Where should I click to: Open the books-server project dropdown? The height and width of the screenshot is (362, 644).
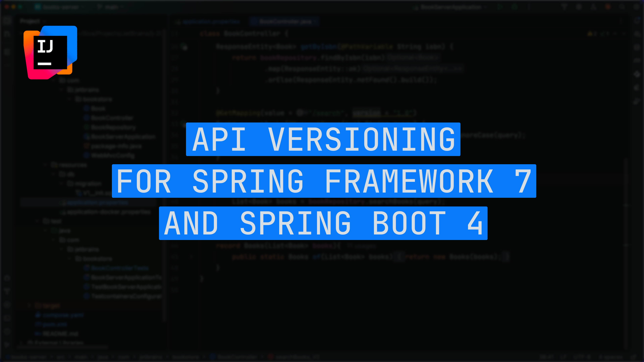pyautogui.click(x=61, y=7)
